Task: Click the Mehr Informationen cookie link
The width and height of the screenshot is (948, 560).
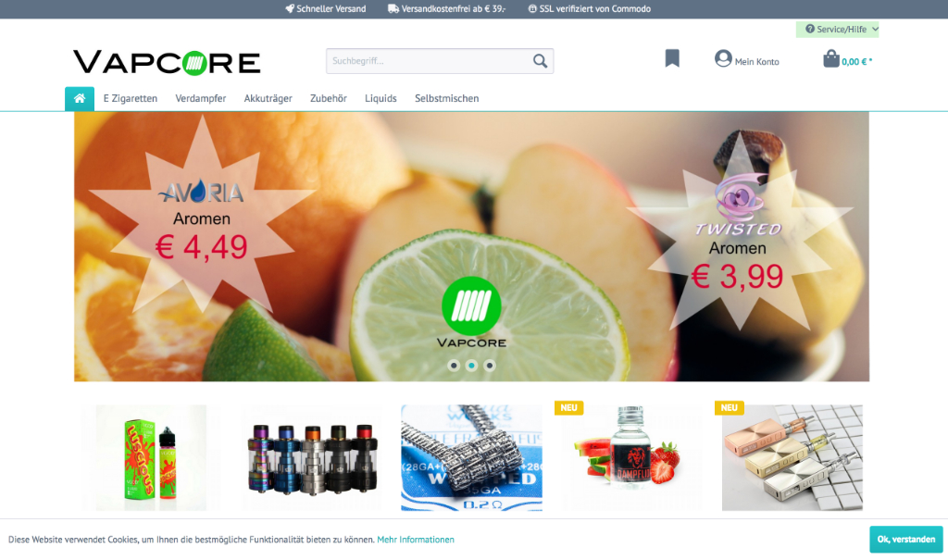Action: click(416, 540)
